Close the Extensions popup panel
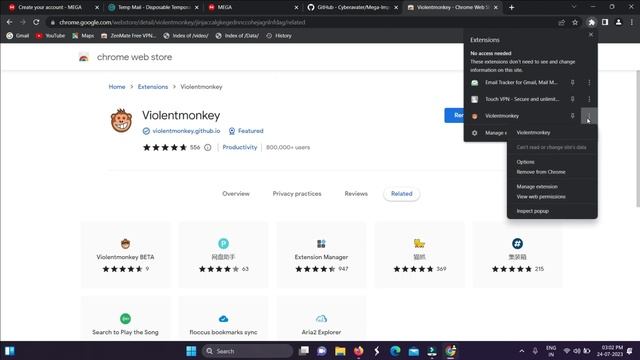 [x=591, y=35]
